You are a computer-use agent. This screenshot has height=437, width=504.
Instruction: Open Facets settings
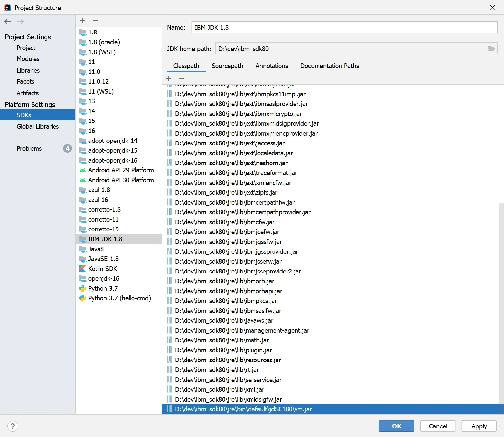pos(26,81)
